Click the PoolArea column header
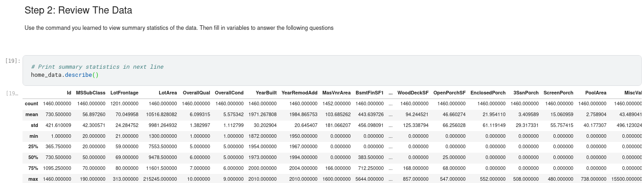644x183 pixels. tap(595, 93)
